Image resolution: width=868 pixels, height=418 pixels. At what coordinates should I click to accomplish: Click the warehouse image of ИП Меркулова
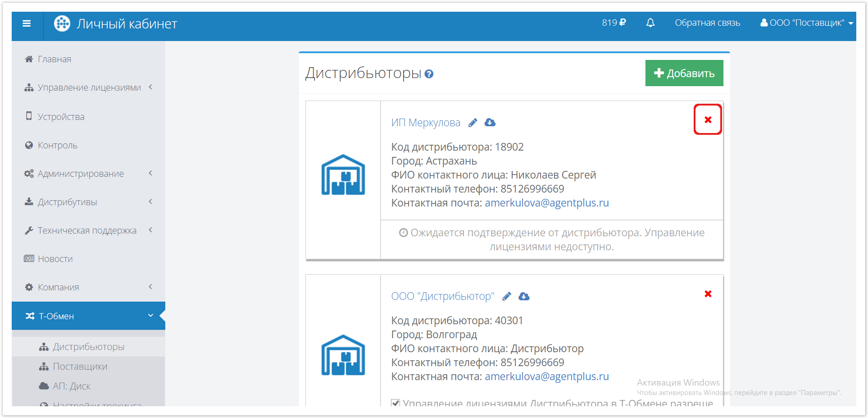pyautogui.click(x=343, y=175)
